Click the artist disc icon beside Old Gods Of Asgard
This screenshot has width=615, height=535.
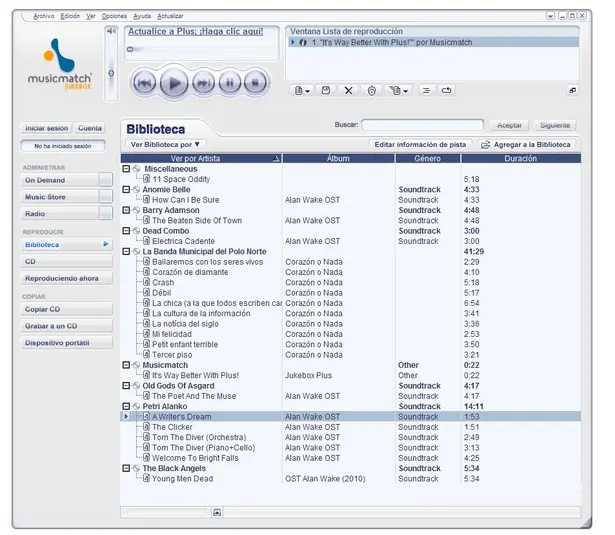[x=136, y=386]
